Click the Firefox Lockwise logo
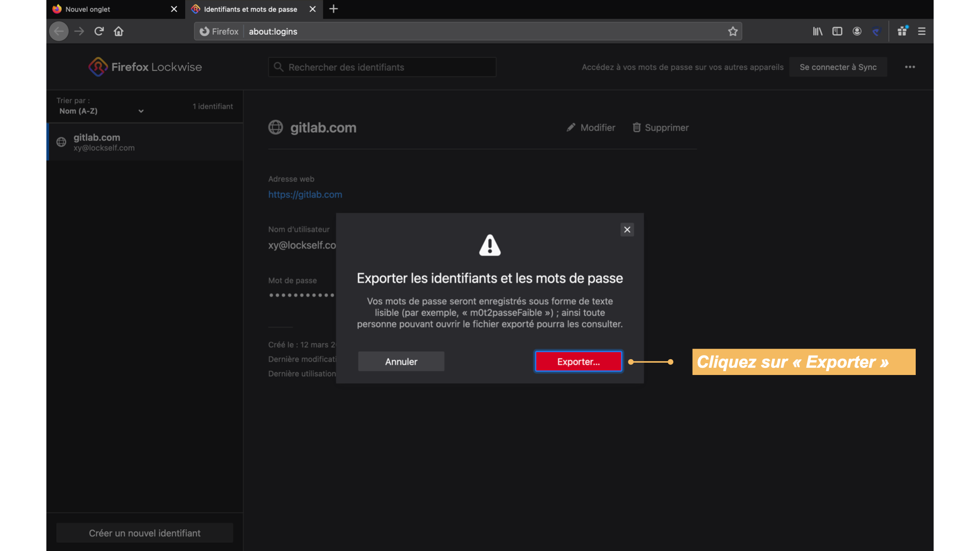 pyautogui.click(x=145, y=67)
